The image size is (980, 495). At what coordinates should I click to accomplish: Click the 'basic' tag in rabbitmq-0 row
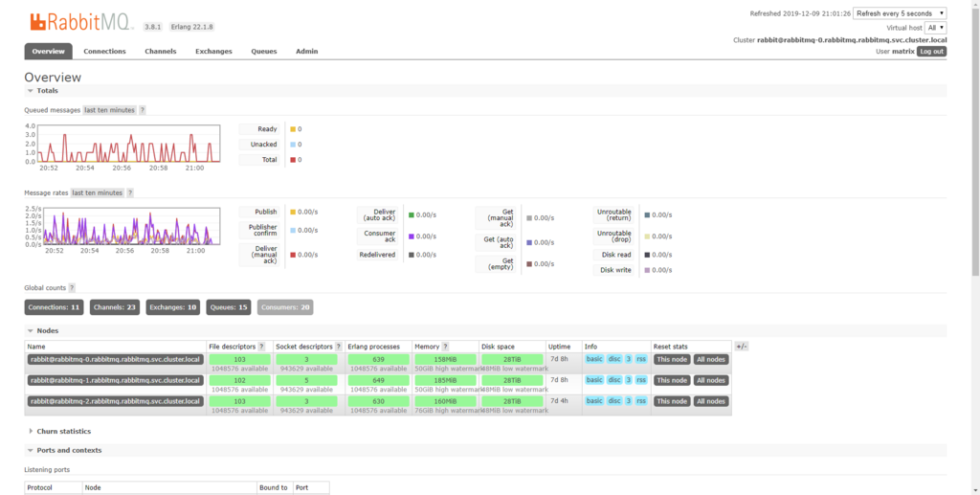tap(594, 359)
